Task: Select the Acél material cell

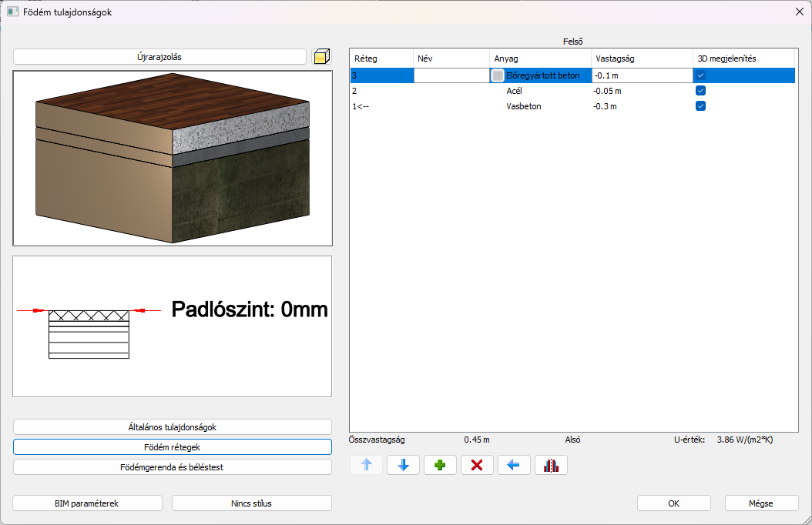Action: (x=514, y=91)
